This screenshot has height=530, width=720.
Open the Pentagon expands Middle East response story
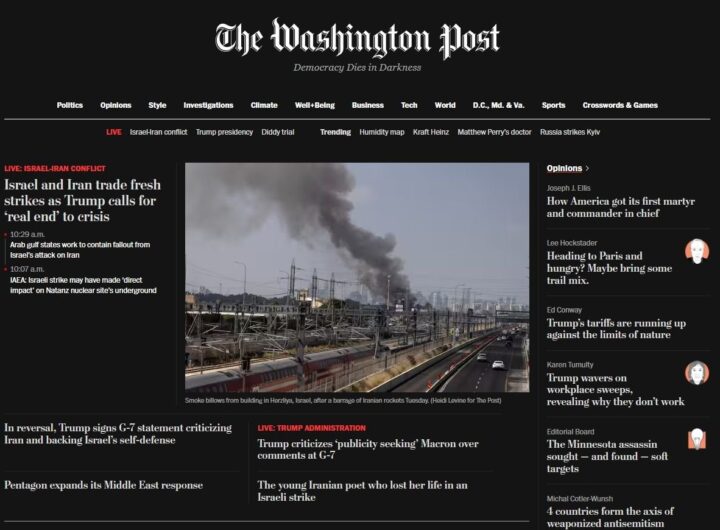point(103,485)
